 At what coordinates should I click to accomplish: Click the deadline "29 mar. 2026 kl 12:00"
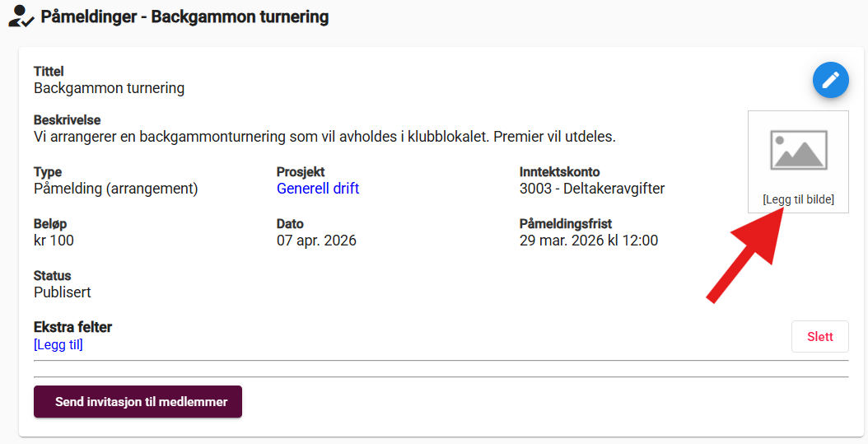tap(588, 241)
